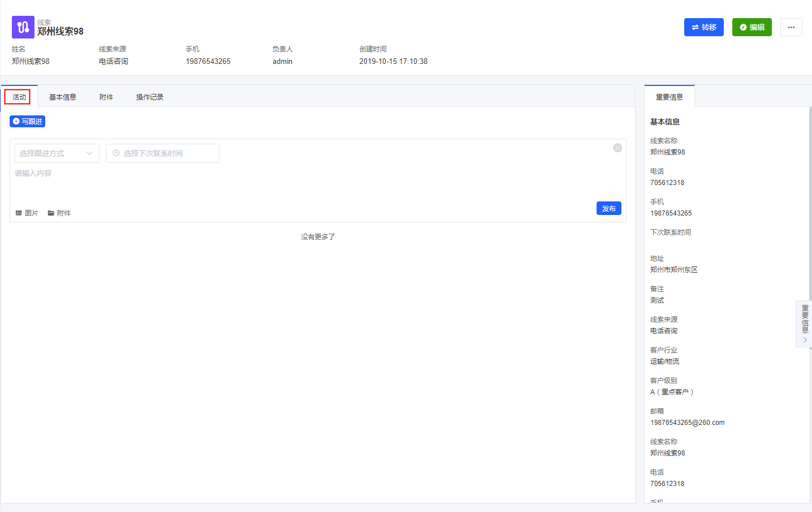Click the green 编辑 edit button

tap(751, 27)
